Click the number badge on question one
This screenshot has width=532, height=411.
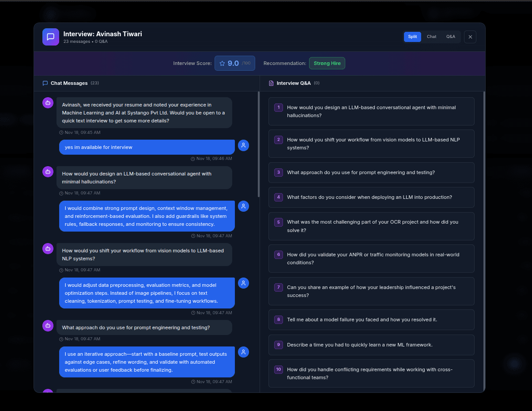pyautogui.click(x=278, y=107)
